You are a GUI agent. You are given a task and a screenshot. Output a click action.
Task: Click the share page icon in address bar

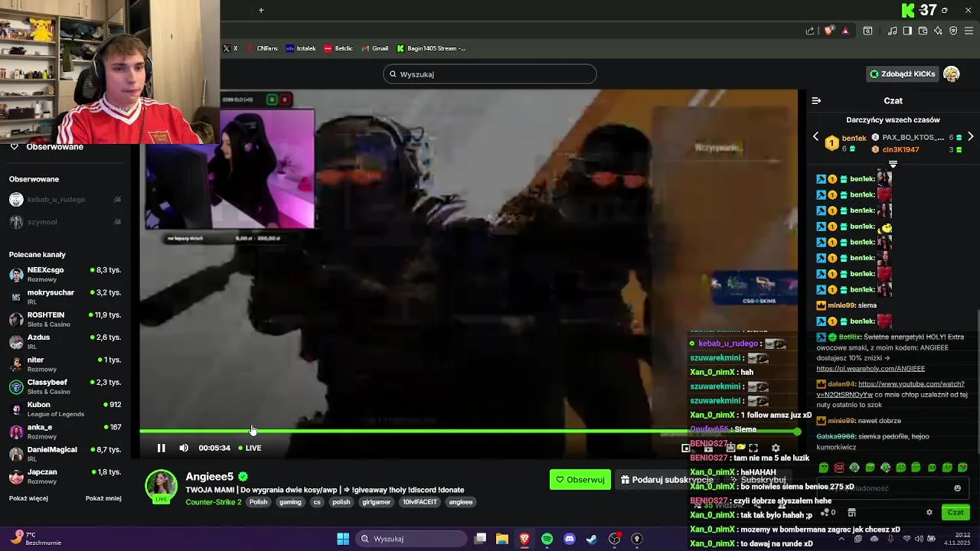click(x=810, y=31)
